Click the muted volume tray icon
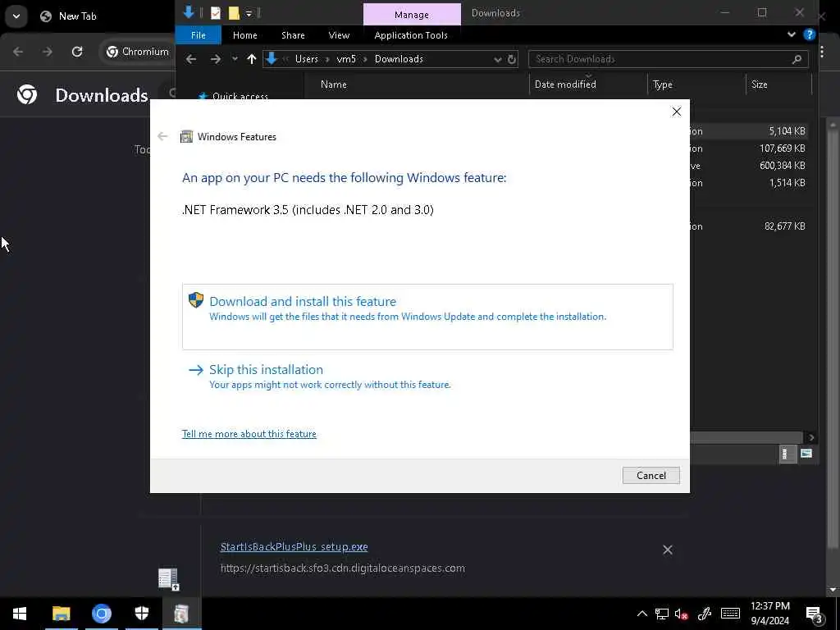840x630 pixels. (682, 614)
